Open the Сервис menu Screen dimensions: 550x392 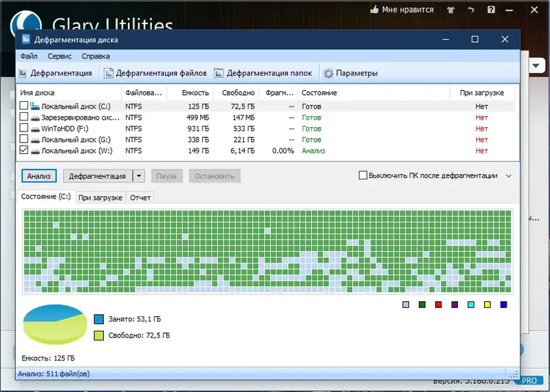60,56
